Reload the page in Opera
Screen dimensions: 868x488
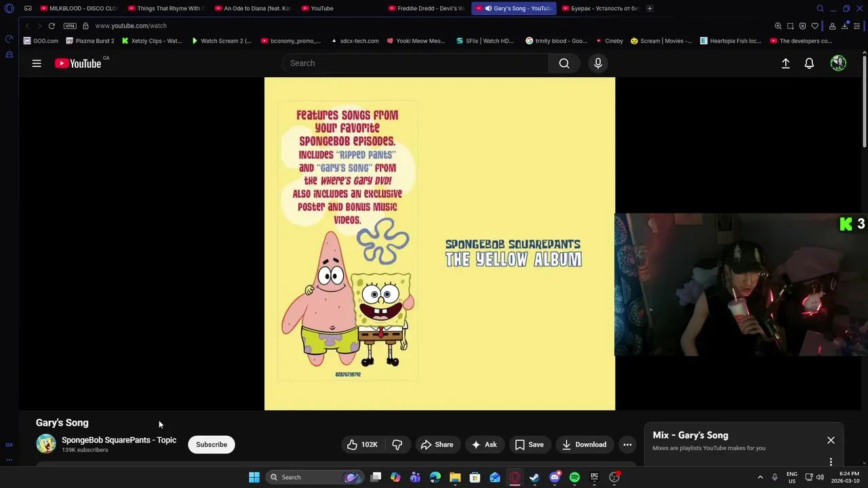tap(52, 26)
